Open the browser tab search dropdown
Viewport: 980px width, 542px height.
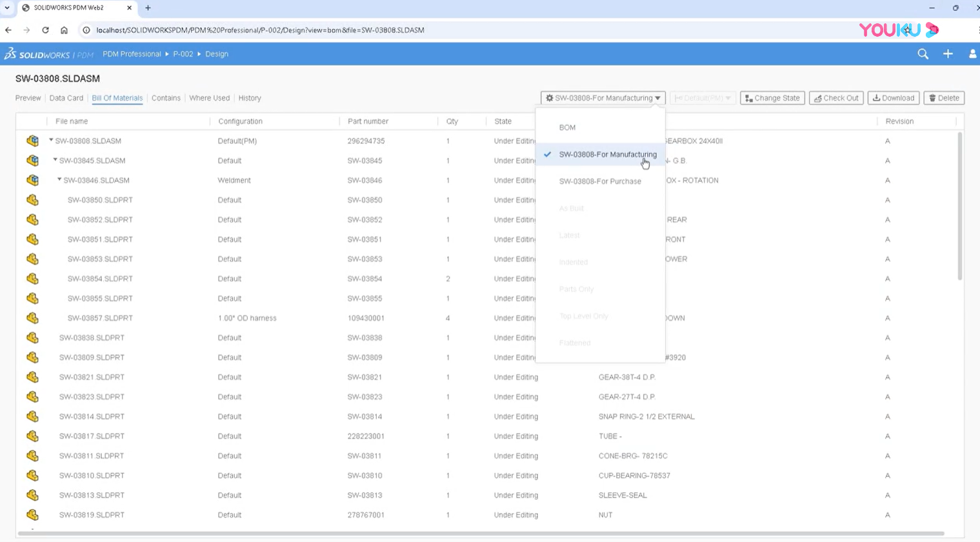point(7,8)
